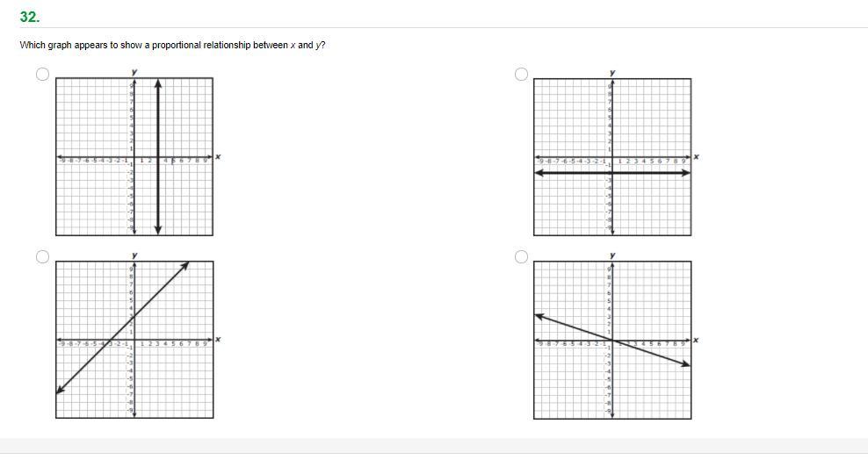This screenshot has height=460, width=868.
Task: Click the proportional relationship question text
Action: pos(172,45)
